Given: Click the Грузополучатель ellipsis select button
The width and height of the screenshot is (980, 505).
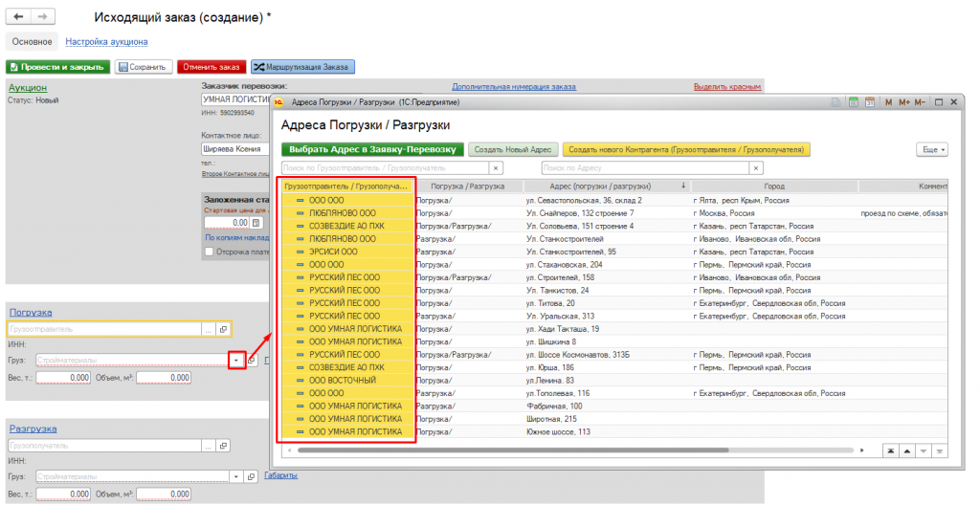Looking at the screenshot, I should point(208,446).
